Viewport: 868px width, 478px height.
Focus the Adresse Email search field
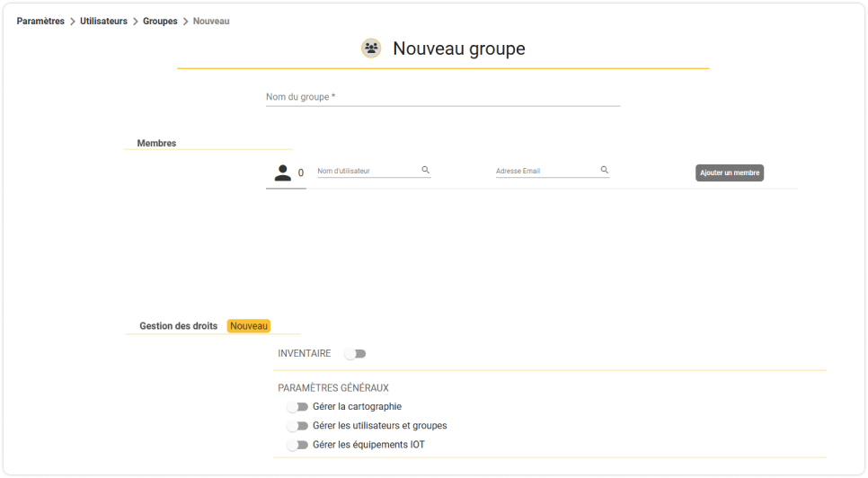(553, 171)
